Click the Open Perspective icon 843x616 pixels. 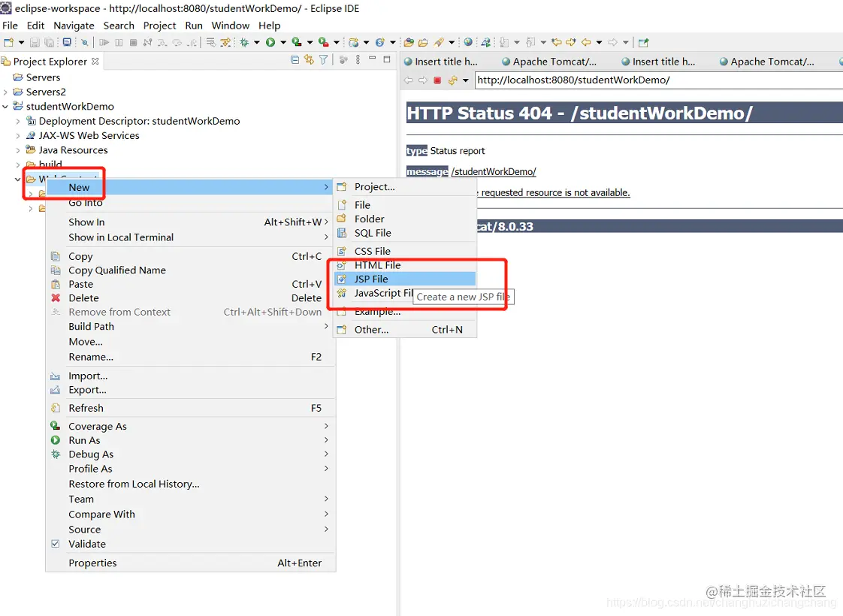[644, 43]
